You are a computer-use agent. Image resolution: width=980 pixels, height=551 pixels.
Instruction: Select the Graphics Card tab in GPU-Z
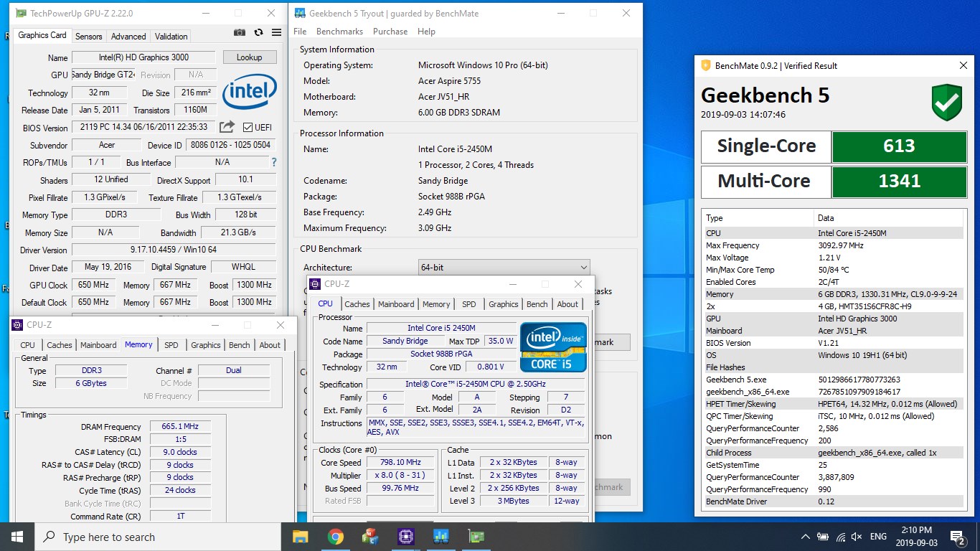tap(42, 35)
